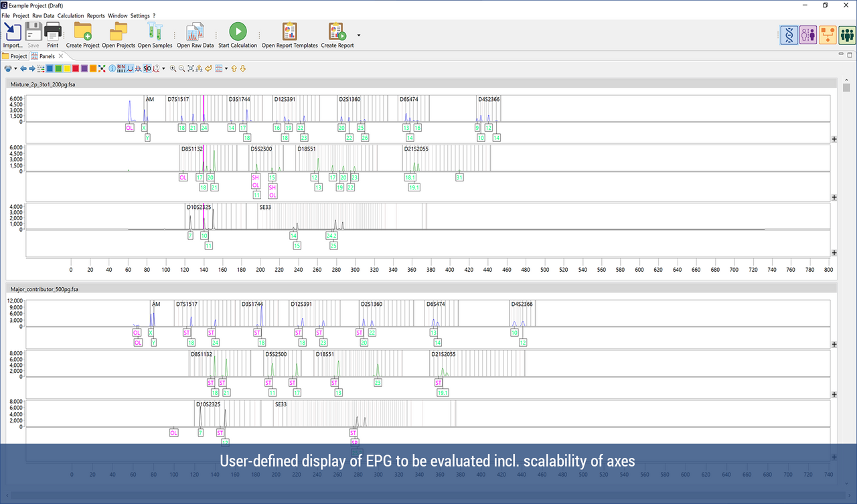This screenshot has height=504, width=857.
Task: Close the Panels tab
Action: tap(61, 56)
